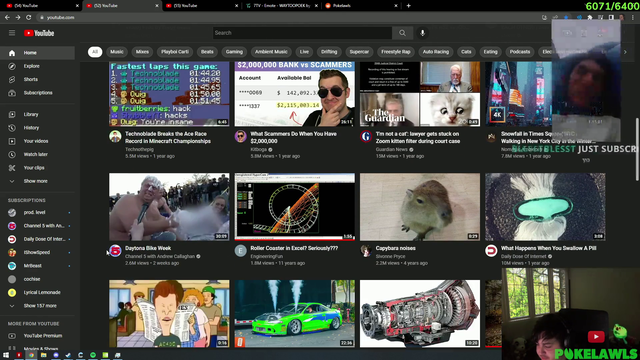Select the Ambient Music filter chip
The image size is (640, 360).
click(271, 52)
